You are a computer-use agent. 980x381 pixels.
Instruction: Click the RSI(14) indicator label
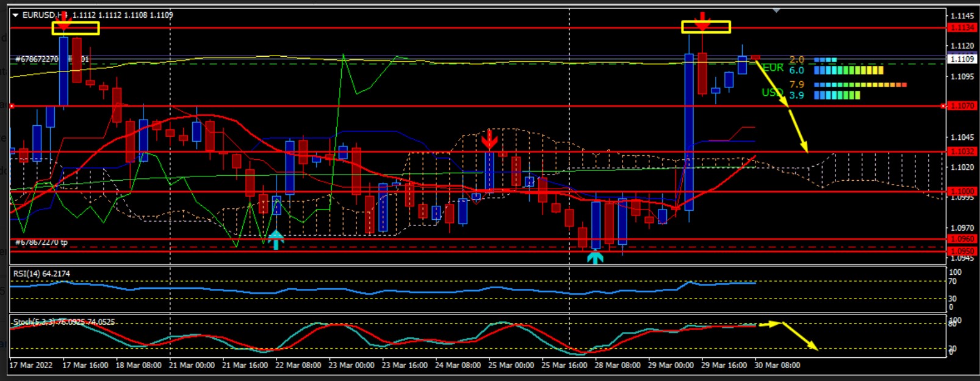41,274
